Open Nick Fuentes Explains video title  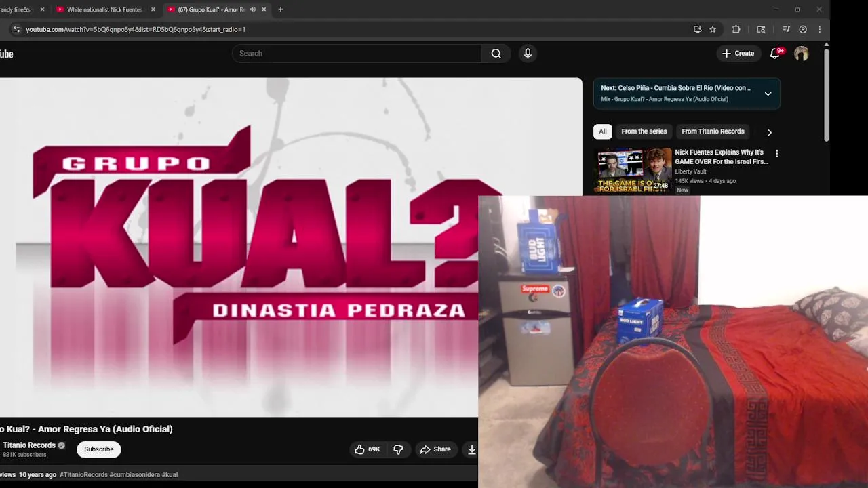(x=722, y=157)
